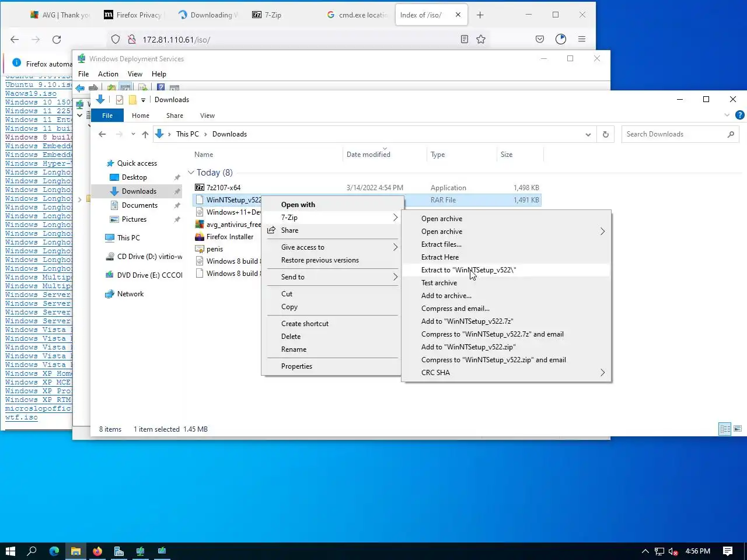747x560 pixels.
Task: Open Microsoft Edge from taskbar
Action: coord(54,551)
